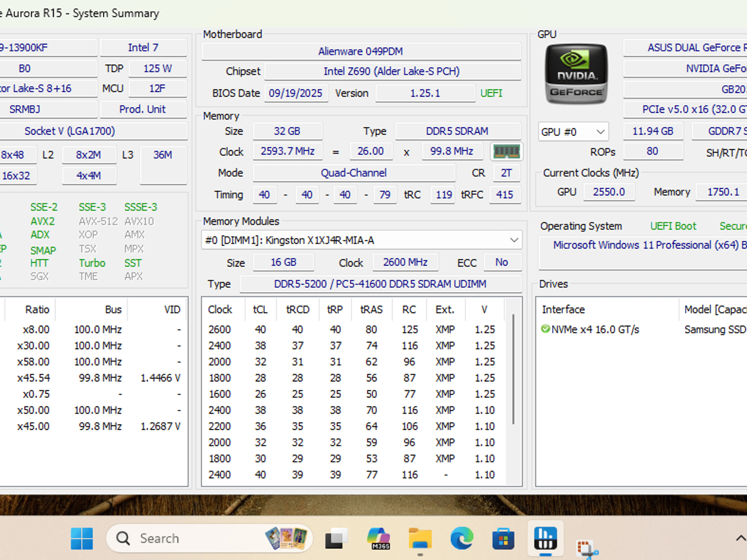Open File Explorer from the taskbar
The height and width of the screenshot is (560, 747).
pos(420,538)
